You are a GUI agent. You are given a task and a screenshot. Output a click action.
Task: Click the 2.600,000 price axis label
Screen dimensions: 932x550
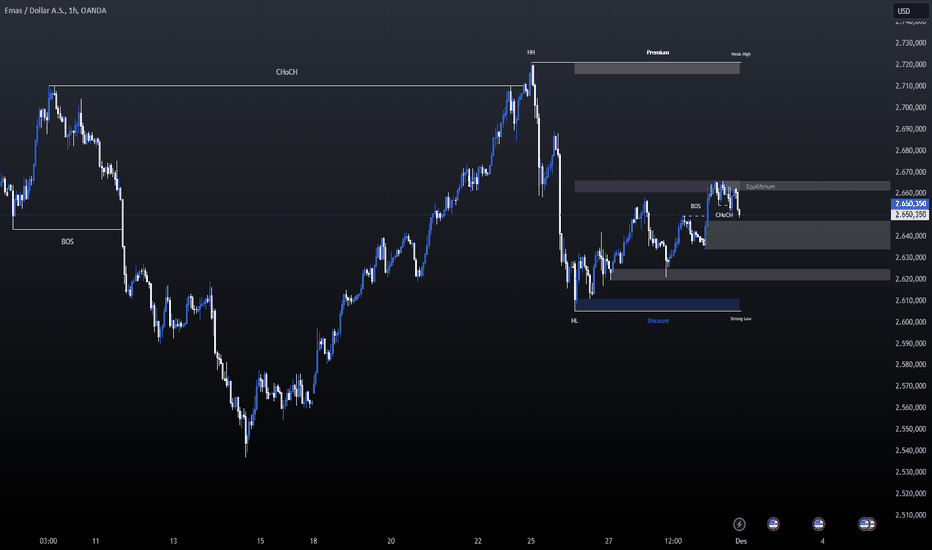(911, 322)
